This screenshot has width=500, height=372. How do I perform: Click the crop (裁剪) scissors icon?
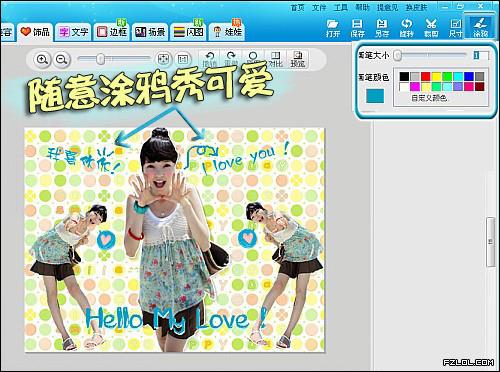coord(431,28)
